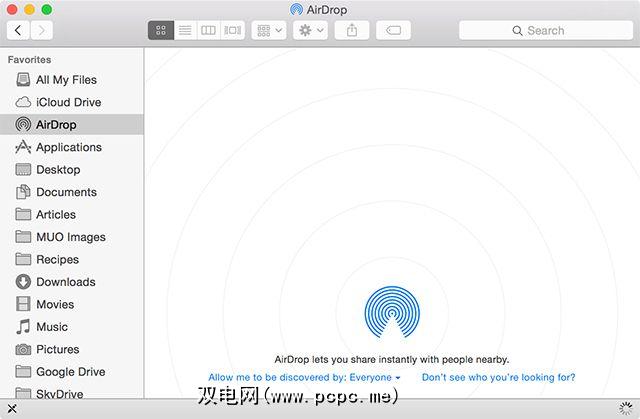This screenshot has height=419, width=640.
Task: Go forward with the right arrow button
Action: pyautogui.click(x=41, y=30)
